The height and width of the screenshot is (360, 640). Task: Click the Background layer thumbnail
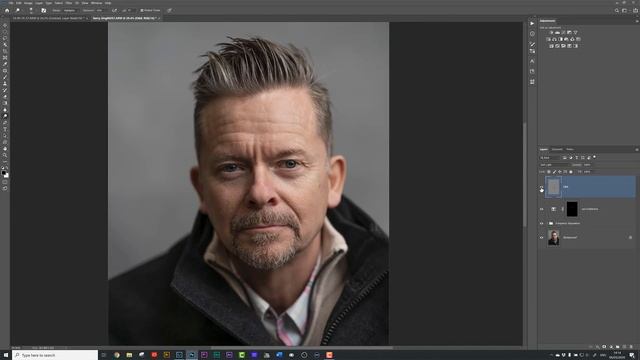[x=553, y=237]
